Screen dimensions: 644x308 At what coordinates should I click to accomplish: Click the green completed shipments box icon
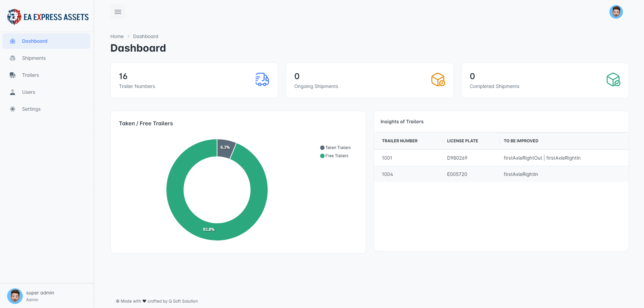[x=613, y=79]
